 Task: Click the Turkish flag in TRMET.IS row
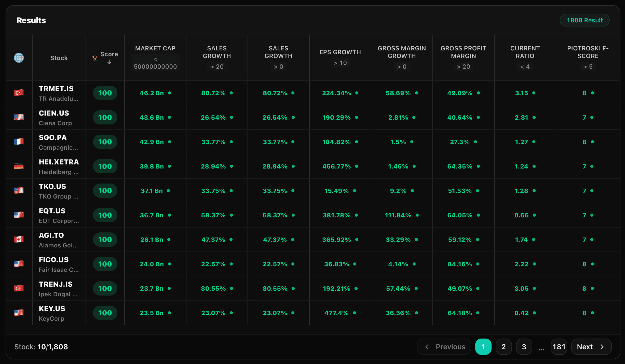coord(19,93)
